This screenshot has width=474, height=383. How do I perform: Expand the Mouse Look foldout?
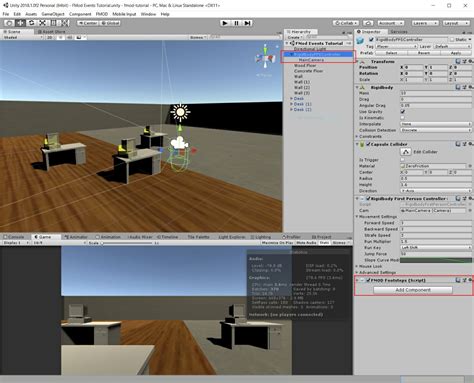pos(357,266)
